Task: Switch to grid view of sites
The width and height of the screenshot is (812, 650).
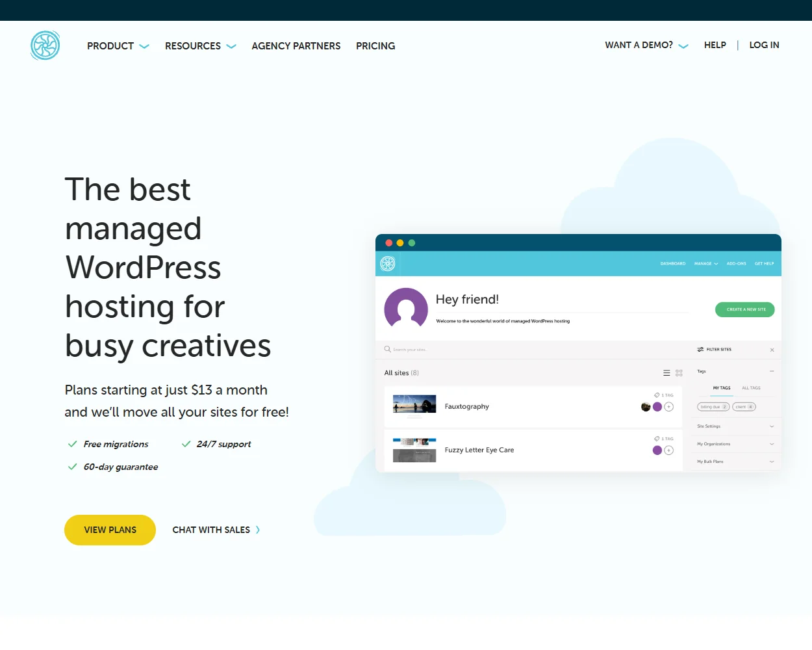Action: (x=679, y=372)
